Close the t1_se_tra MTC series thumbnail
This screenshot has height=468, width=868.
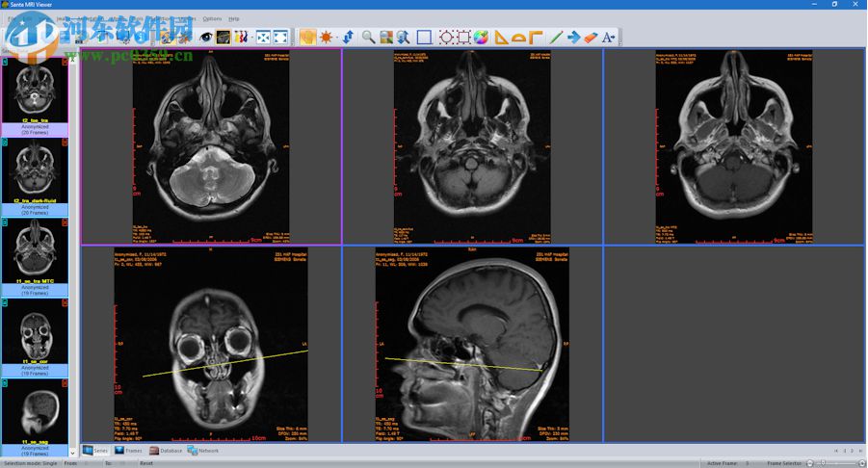65,222
